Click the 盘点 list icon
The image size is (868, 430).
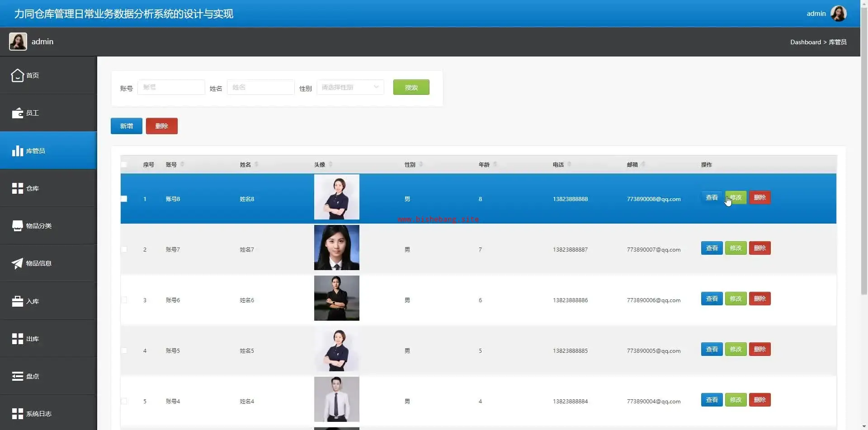pyautogui.click(x=17, y=376)
